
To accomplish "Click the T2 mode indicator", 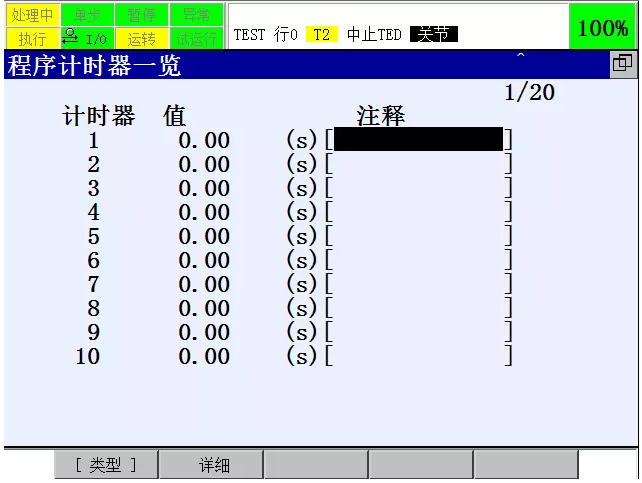I will (x=322, y=34).
